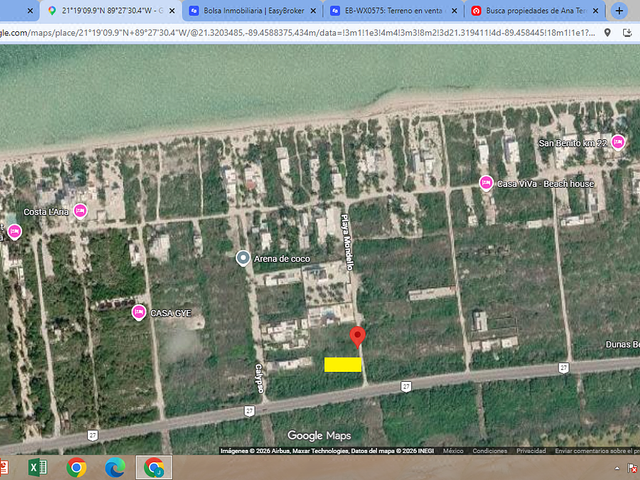640x480 pixels.
Task: Click highway 27 shield near Calypso street
Action: point(250,411)
